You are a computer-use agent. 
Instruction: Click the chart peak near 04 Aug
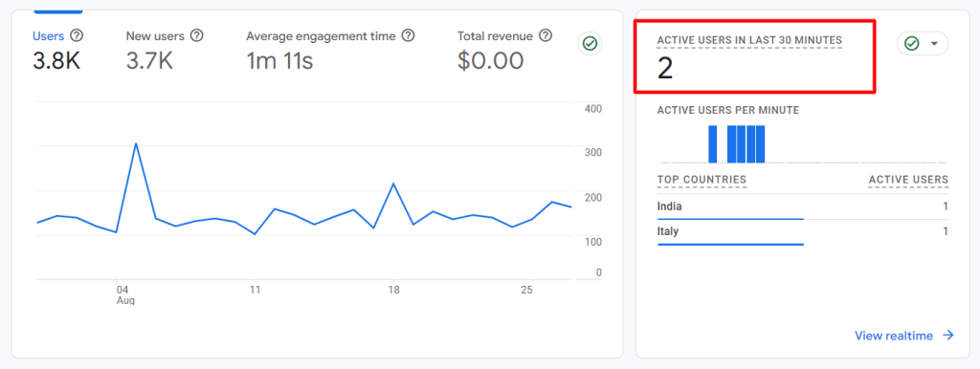136,143
